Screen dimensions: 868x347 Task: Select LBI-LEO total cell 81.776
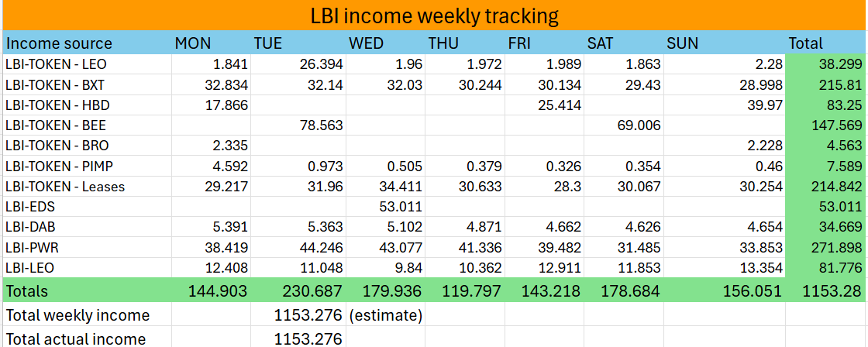[826, 268]
